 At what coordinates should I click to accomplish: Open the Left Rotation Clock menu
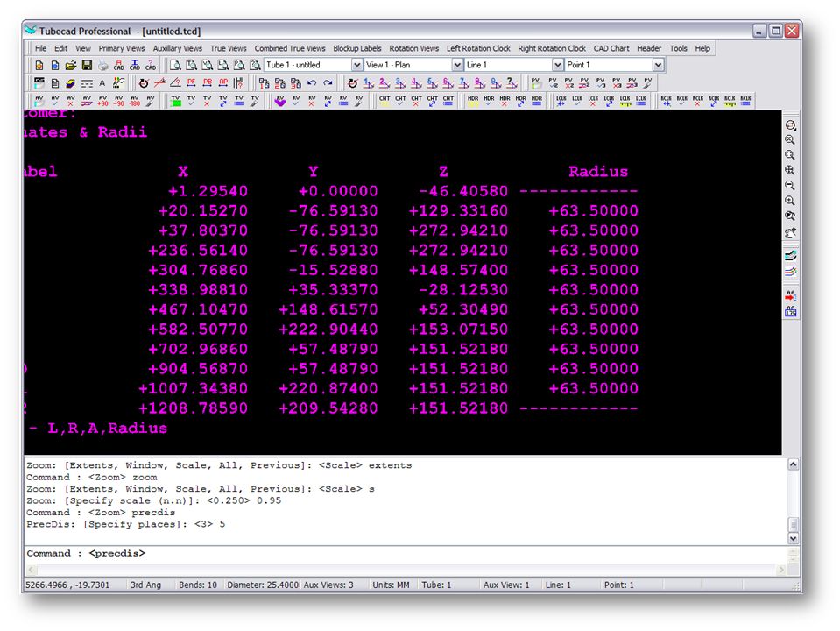tap(478, 48)
